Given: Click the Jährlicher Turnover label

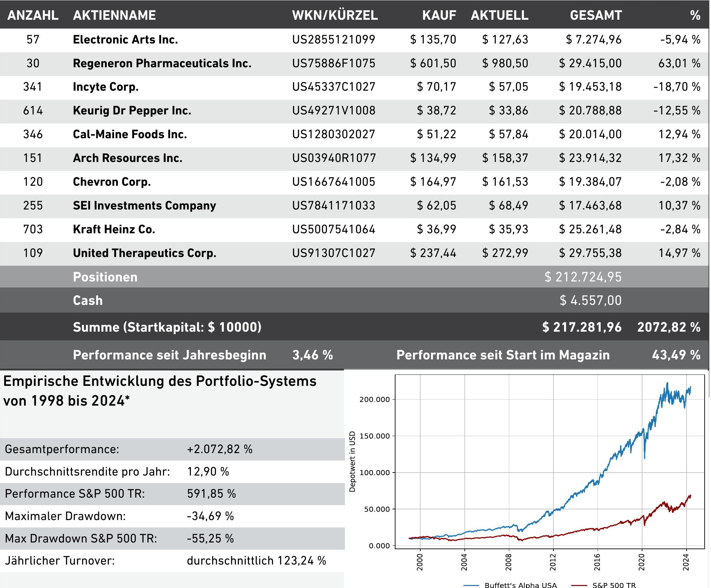Looking at the screenshot, I should 60,561.
